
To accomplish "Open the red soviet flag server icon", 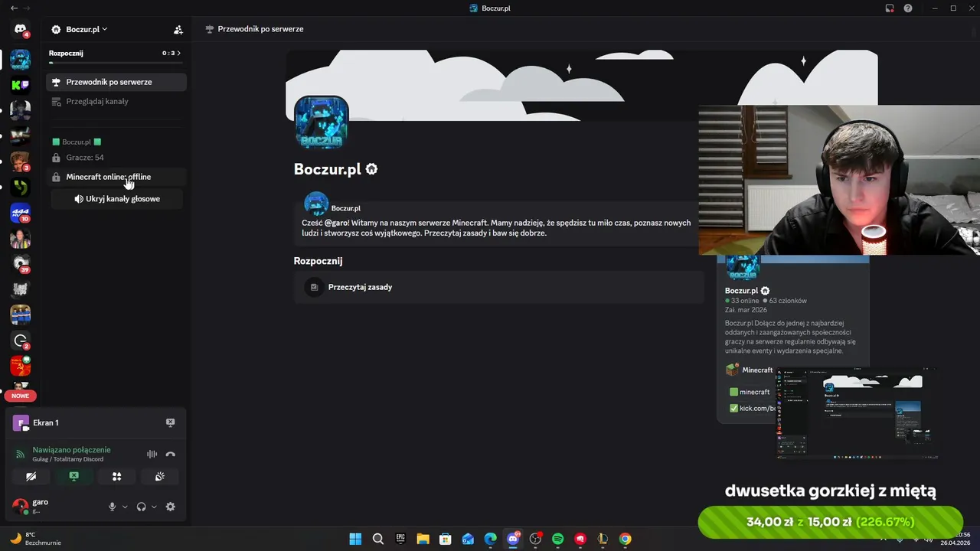I will coord(20,366).
